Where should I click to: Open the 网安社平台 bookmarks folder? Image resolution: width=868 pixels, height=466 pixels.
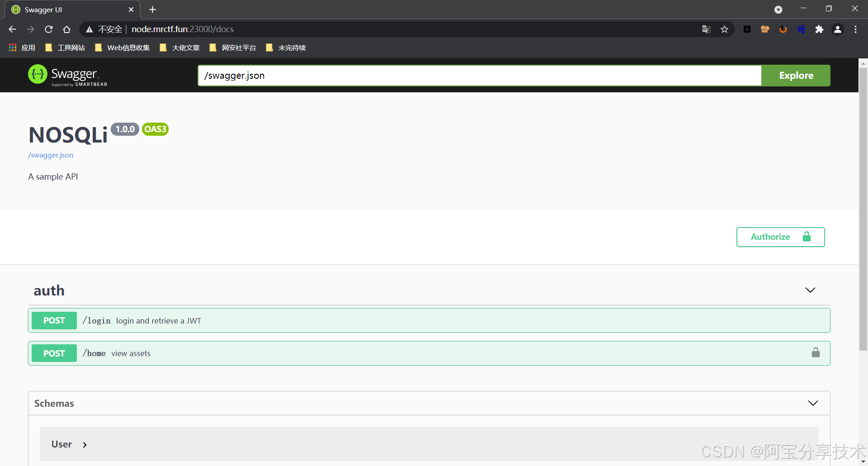tap(233, 48)
